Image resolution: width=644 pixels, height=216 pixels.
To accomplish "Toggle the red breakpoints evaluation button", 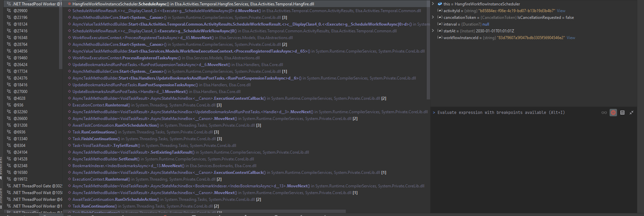I will [613, 113].
